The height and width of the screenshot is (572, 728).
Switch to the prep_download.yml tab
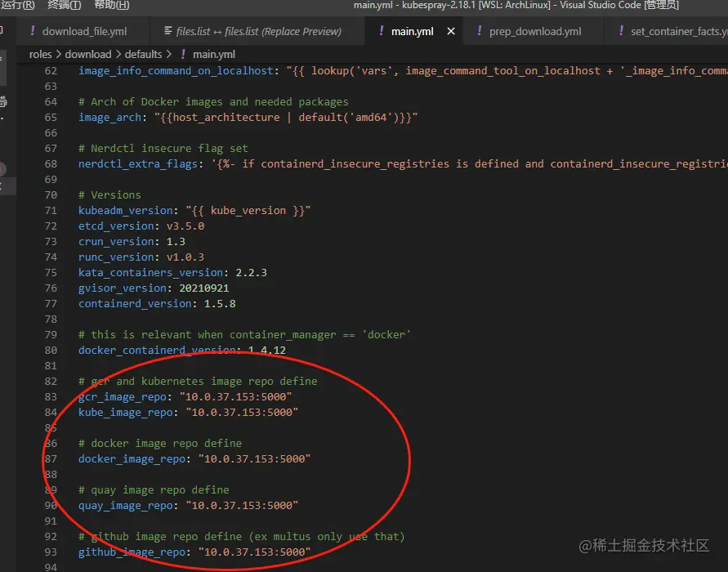(x=535, y=31)
